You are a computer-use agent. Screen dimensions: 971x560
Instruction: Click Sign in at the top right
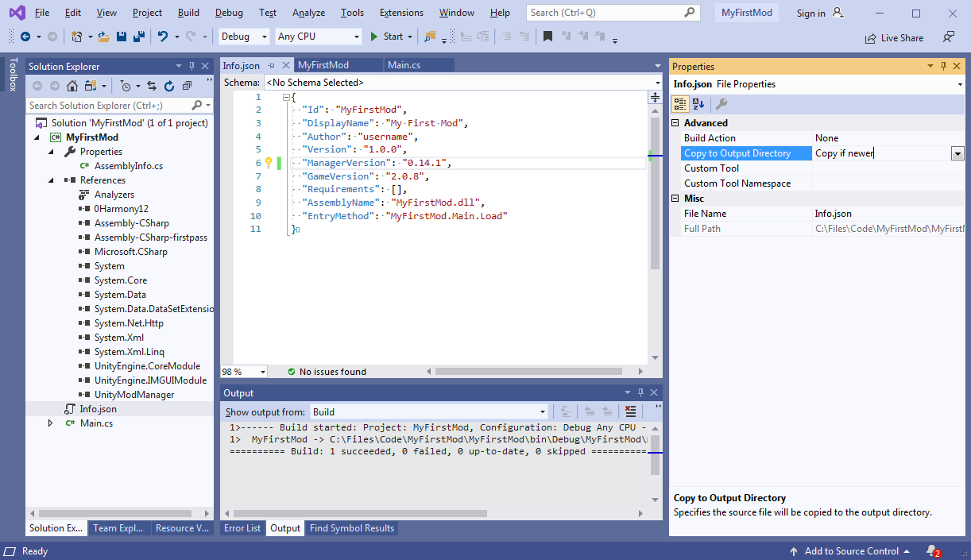coord(810,13)
